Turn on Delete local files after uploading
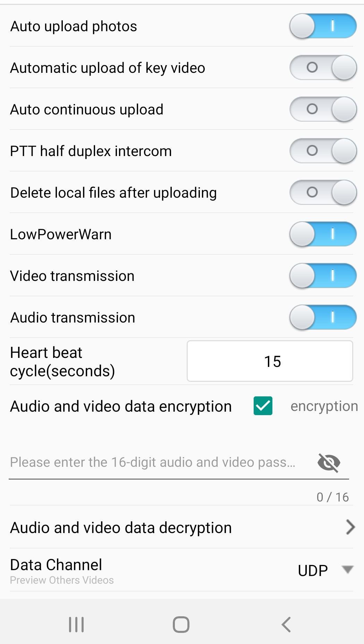Viewport: 364px width, 644px height. [x=323, y=192]
